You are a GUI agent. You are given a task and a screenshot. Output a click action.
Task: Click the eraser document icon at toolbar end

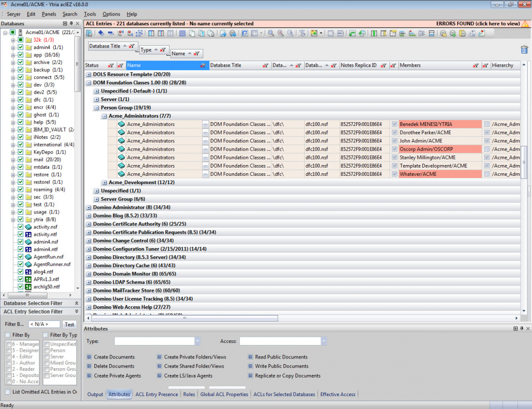[482, 33]
